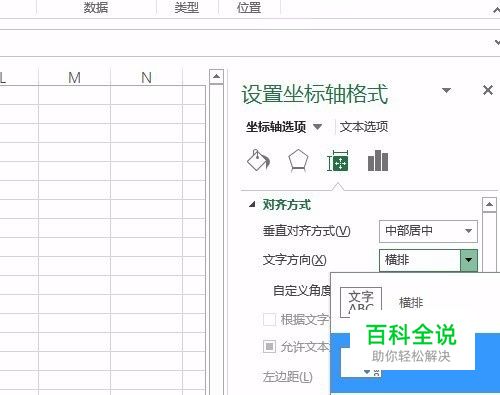
Task: Expand the 坐标轴选项 dropdown arrow
Action: pos(318,127)
